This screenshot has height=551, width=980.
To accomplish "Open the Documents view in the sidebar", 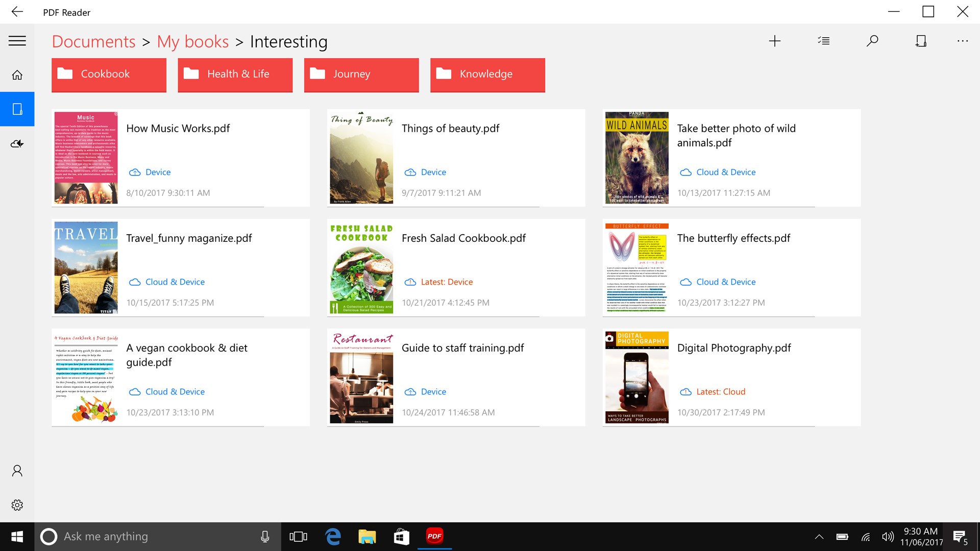I will point(17,109).
